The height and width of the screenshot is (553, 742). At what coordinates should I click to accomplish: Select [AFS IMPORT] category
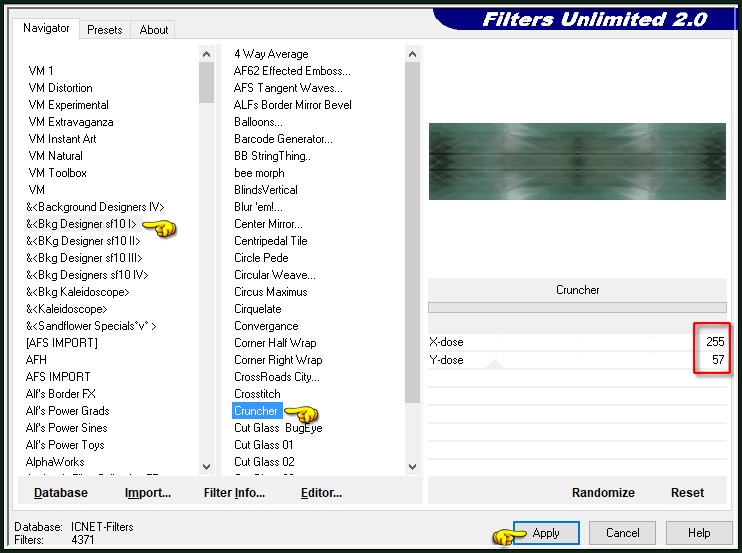coord(62,343)
